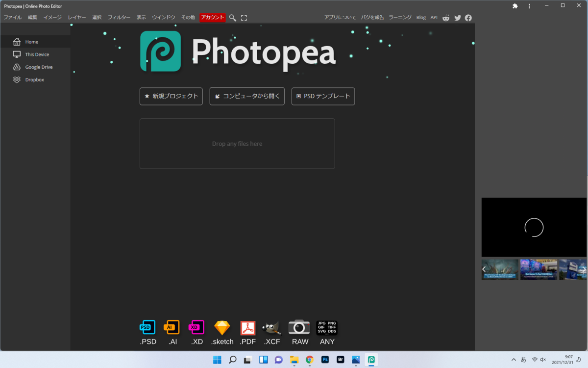Show hidden system tray icons chevron

[x=514, y=360]
